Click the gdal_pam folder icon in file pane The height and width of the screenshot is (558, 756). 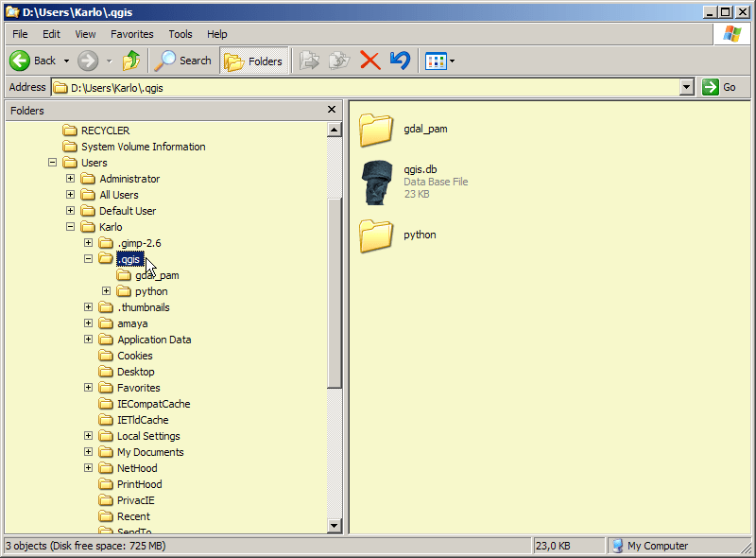pyautogui.click(x=376, y=130)
